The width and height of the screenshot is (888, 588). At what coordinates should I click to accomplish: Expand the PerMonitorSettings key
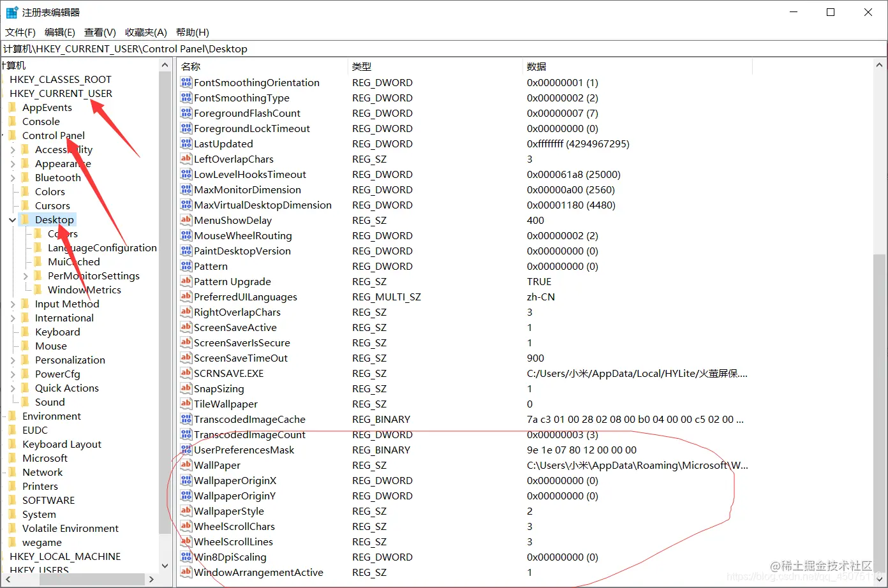[x=26, y=276]
